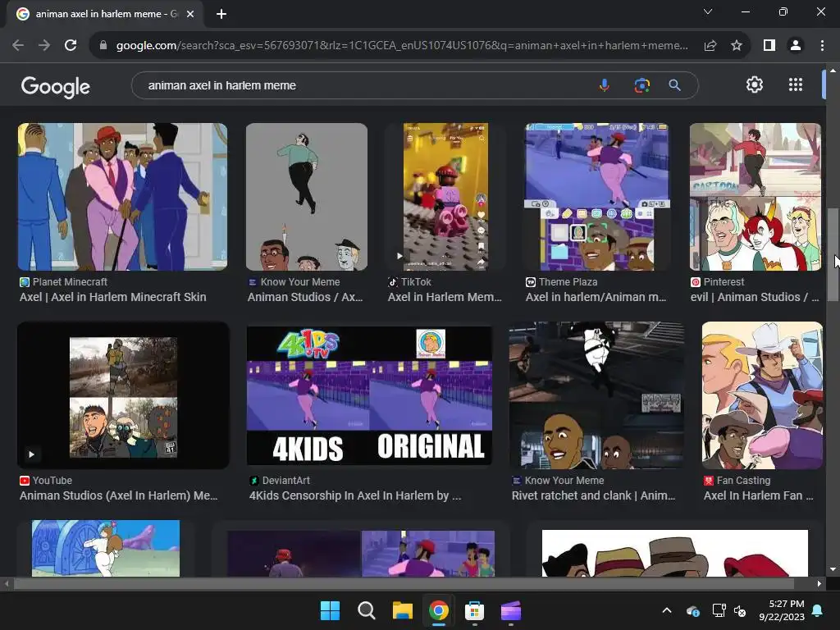This screenshot has height=630, width=840.
Task: Open Google quick settings gear
Action: pos(755,84)
